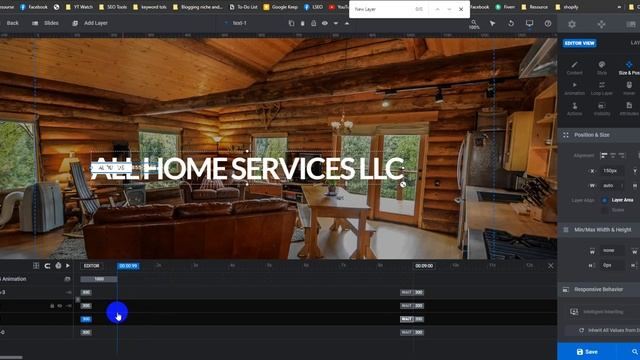Click the 00:09:00 slide end marker

(x=424, y=266)
